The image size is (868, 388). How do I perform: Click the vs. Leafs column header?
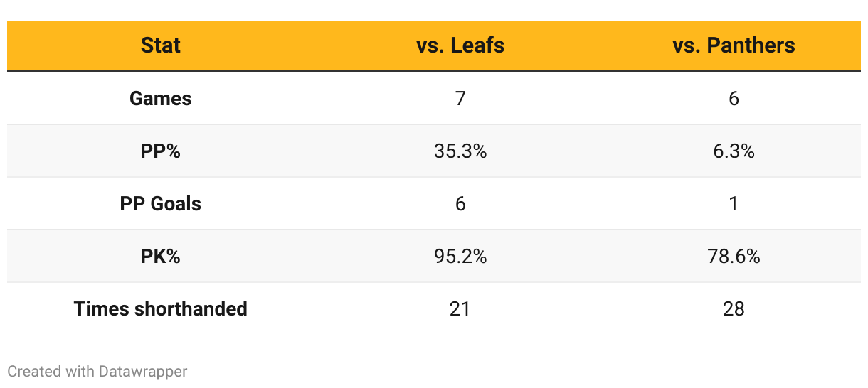click(460, 45)
